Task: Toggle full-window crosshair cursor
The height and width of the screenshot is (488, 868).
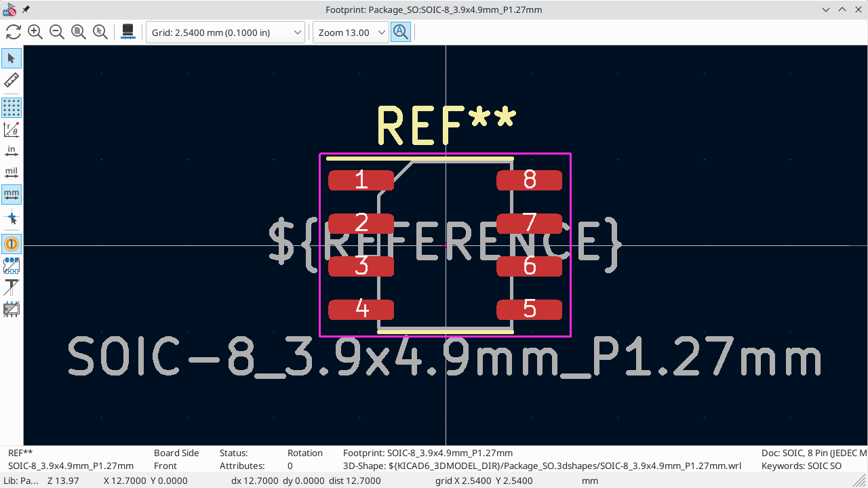Action: pyautogui.click(x=12, y=218)
